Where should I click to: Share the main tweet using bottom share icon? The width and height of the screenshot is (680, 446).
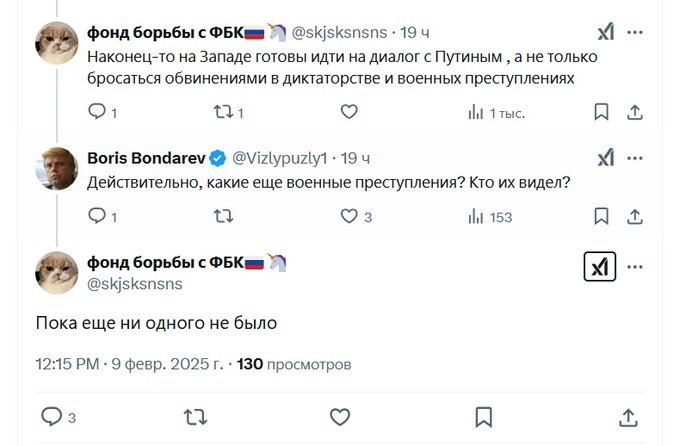[628, 416]
